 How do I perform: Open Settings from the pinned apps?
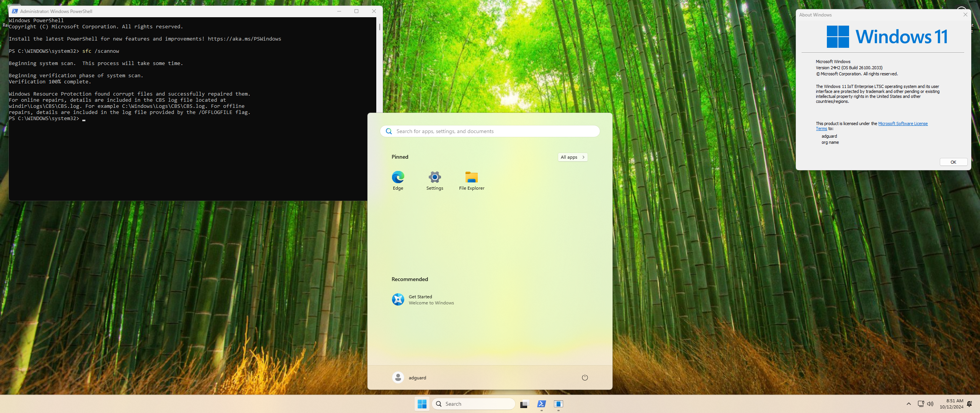[x=434, y=180]
